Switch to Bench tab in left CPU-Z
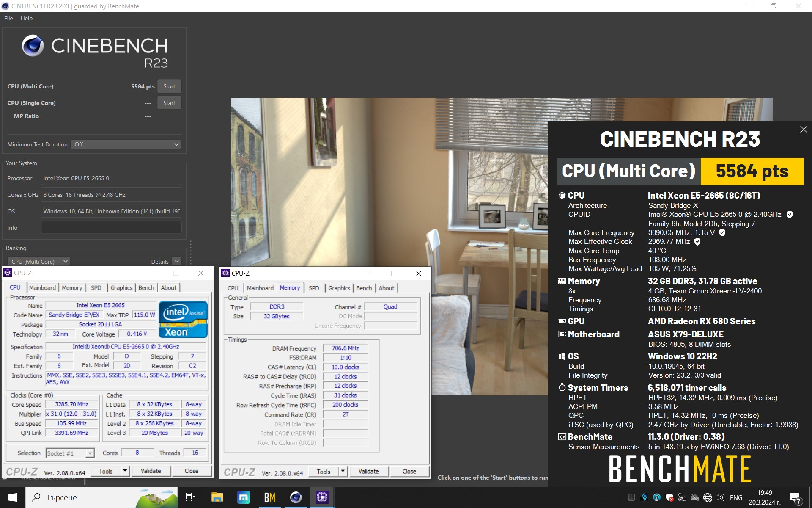Viewport: 812px width, 508px height. click(146, 288)
